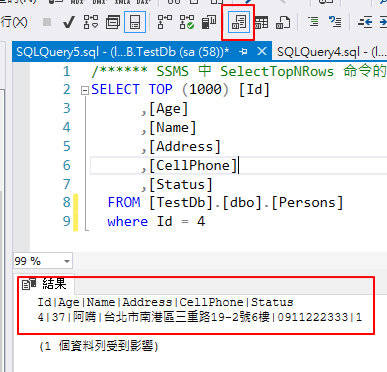Click the where keyword on line 9

pyautogui.click(x=127, y=221)
